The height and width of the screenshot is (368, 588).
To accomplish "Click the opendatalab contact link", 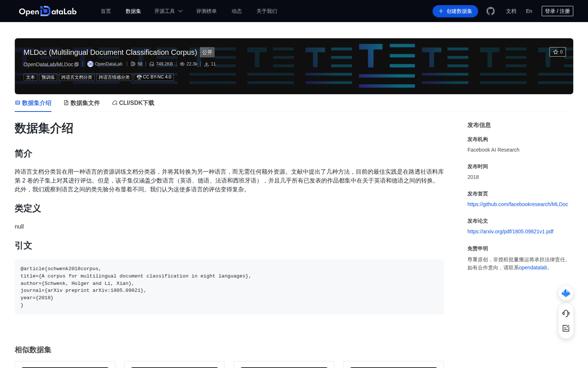I will click(533, 268).
